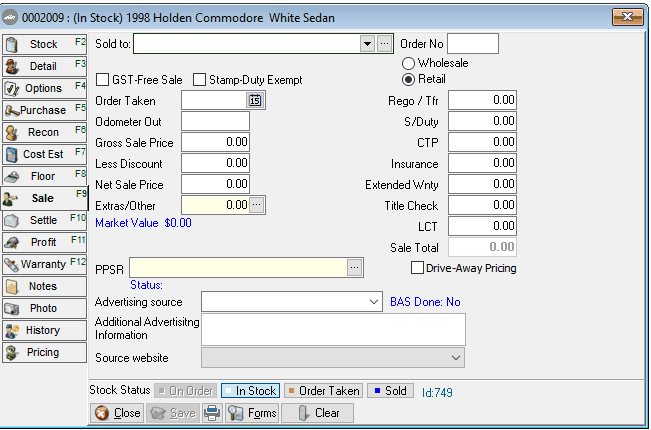Select the Net Sale Price field
Image resolution: width=651 pixels, height=430 pixels.
[x=215, y=184]
